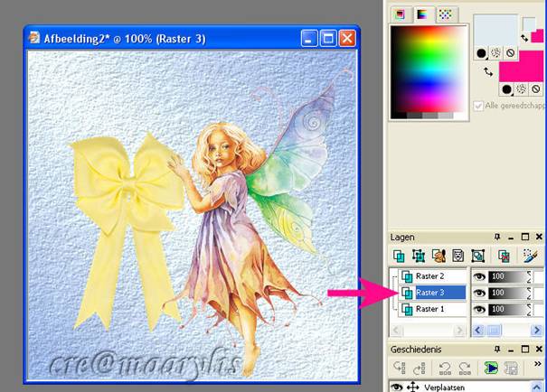Hide the Raster 3 layer
Image resolution: width=547 pixels, height=392 pixels.
point(479,294)
